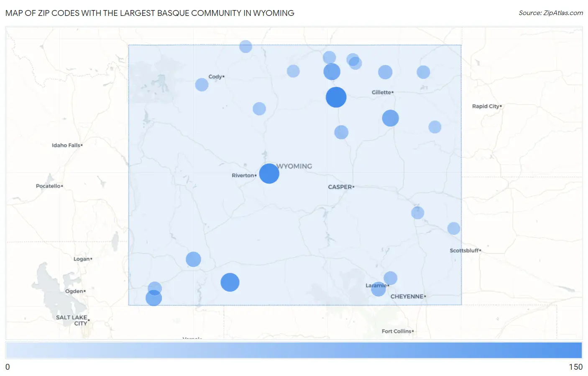The height and width of the screenshot is (376, 588).
Task: Click the Cody city label
Action: [x=216, y=77]
